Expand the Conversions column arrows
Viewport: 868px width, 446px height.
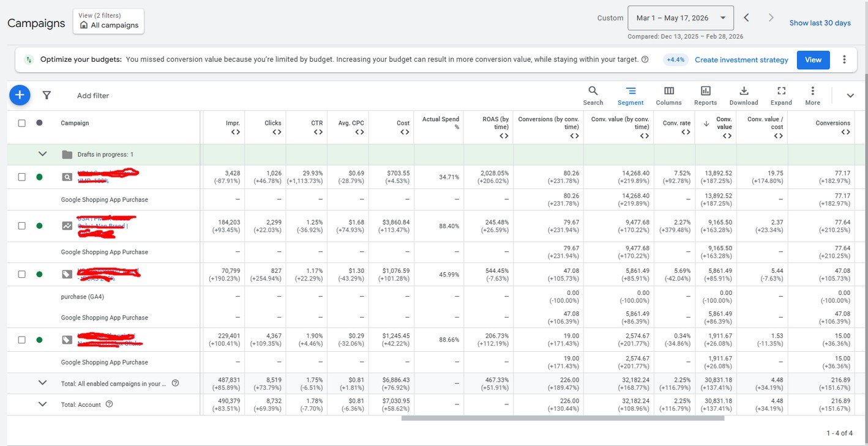click(x=845, y=132)
